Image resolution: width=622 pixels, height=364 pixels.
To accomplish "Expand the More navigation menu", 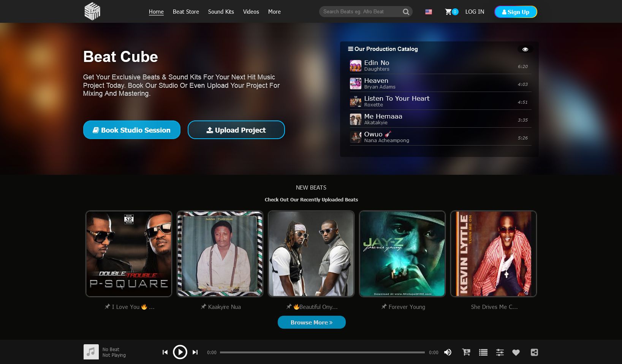I will coord(274,12).
